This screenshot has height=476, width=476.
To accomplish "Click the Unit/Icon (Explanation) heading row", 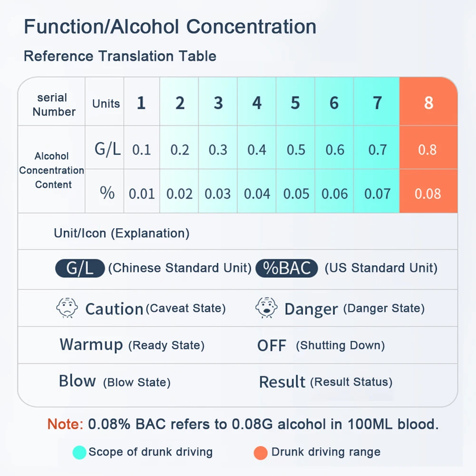I will point(122,233).
